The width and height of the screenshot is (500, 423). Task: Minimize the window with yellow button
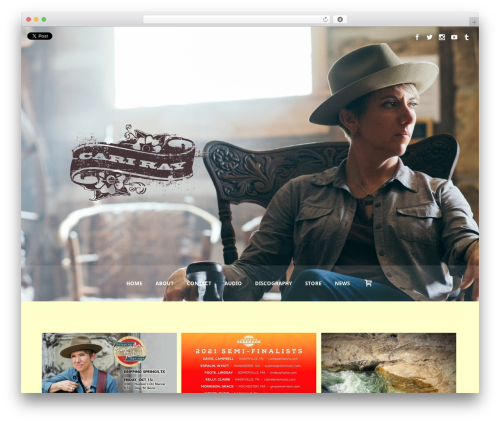36,19
